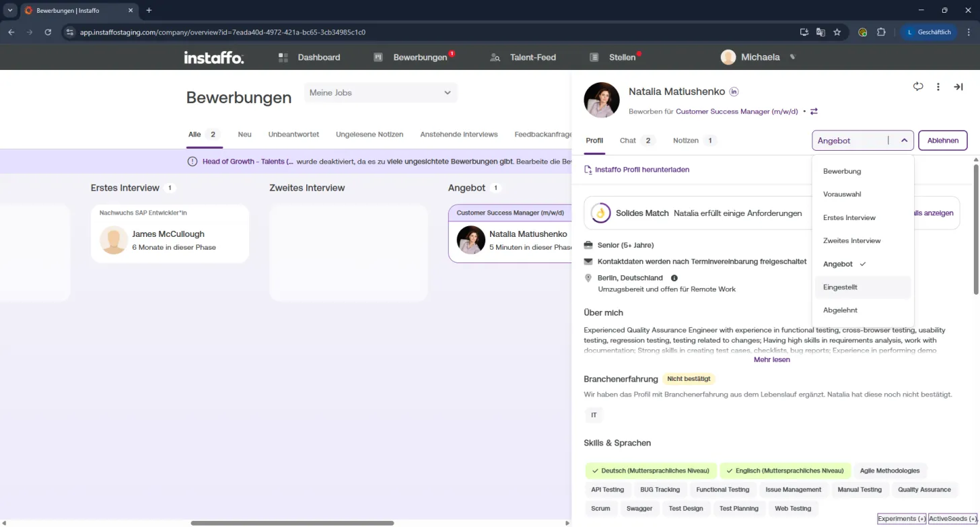
Task: Click the Ablehnen button
Action: click(x=942, y=141)
